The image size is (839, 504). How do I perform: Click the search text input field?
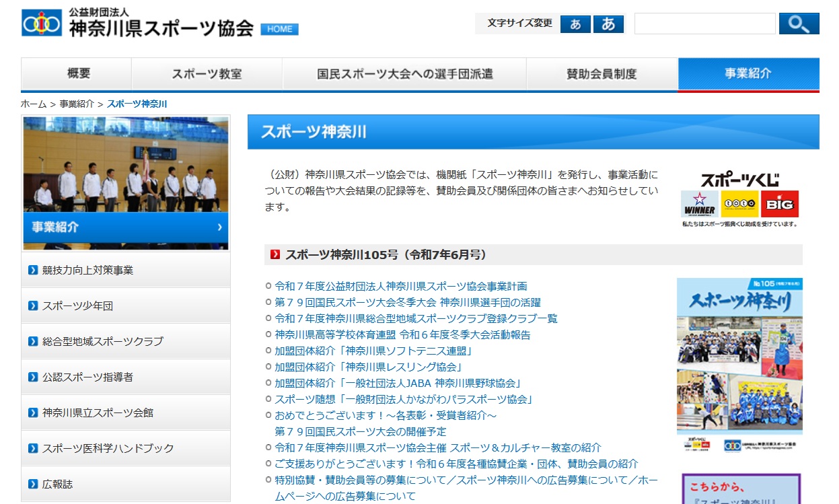click(704, 24)
